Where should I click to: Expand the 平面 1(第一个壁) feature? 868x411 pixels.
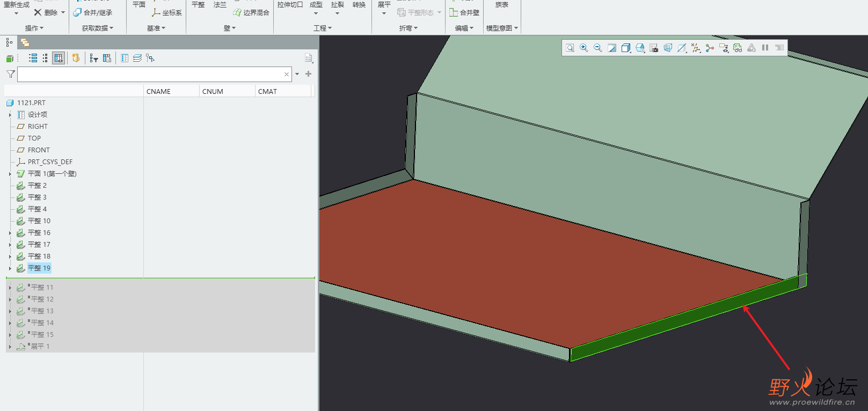[10, 174]
